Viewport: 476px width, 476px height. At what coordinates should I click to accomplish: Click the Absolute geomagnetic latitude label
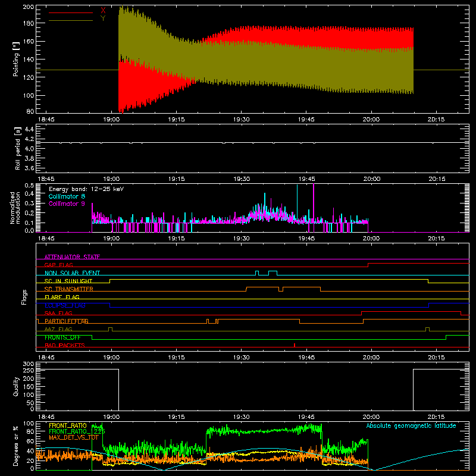[x=411, y=425]
